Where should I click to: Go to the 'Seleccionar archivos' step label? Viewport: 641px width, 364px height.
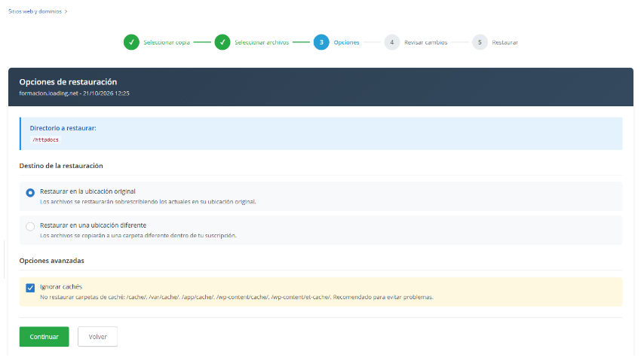coord(262,42)
